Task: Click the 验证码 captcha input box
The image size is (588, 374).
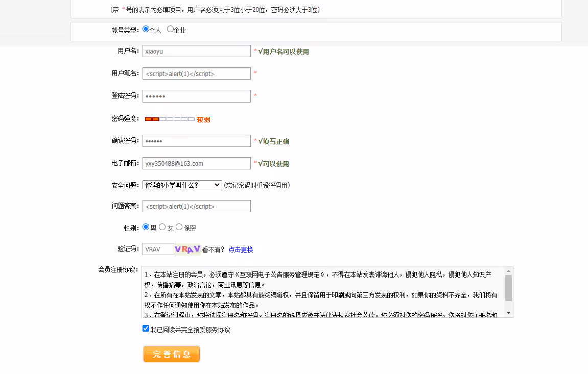Action: (158, 250)
